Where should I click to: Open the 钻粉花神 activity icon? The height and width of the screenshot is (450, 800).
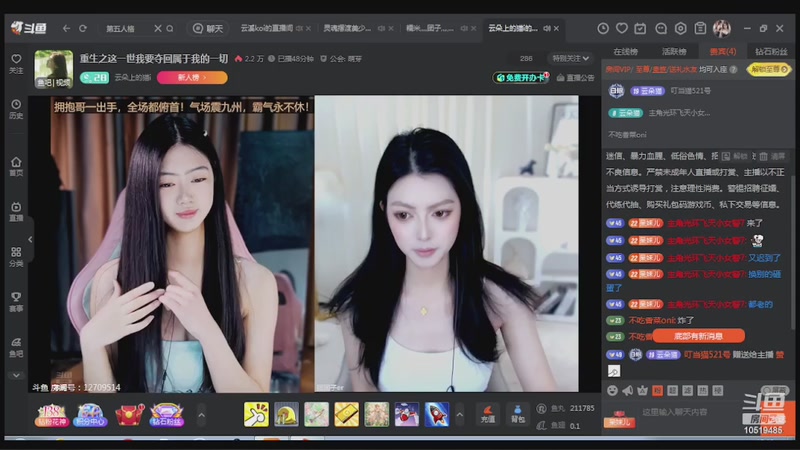(x=52, y=415)
